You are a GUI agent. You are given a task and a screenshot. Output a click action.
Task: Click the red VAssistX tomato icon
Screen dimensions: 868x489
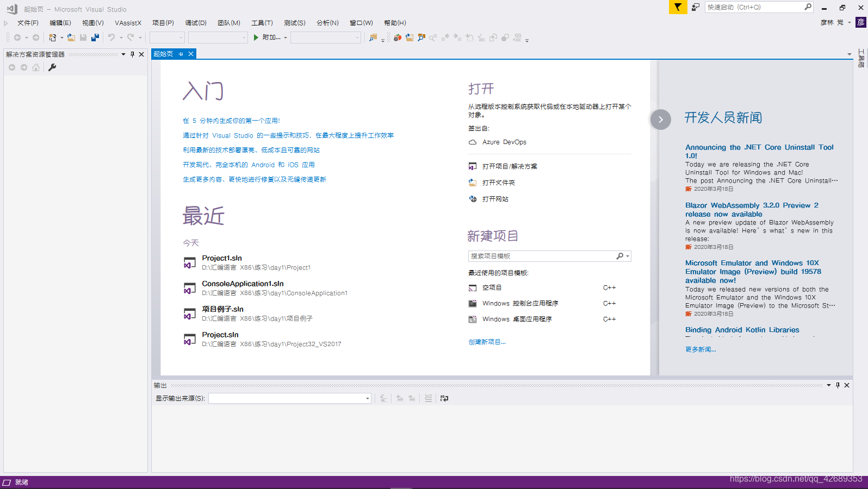click(x=398, y=37)
